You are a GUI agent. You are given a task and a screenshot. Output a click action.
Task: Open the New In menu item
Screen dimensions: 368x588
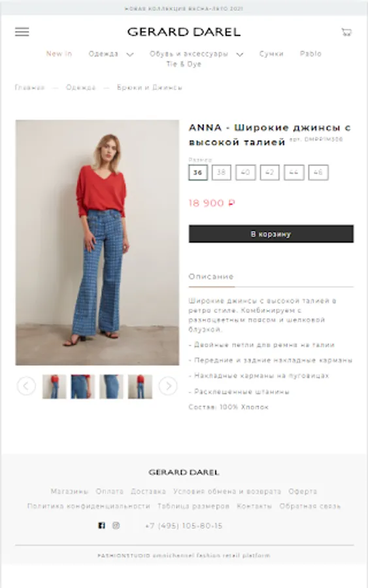59,54
